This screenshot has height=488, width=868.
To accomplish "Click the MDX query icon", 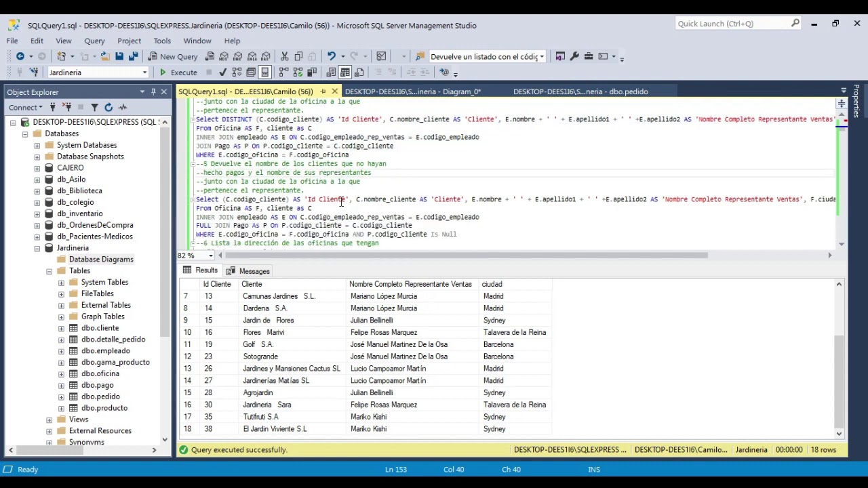I will click(224, 56).
